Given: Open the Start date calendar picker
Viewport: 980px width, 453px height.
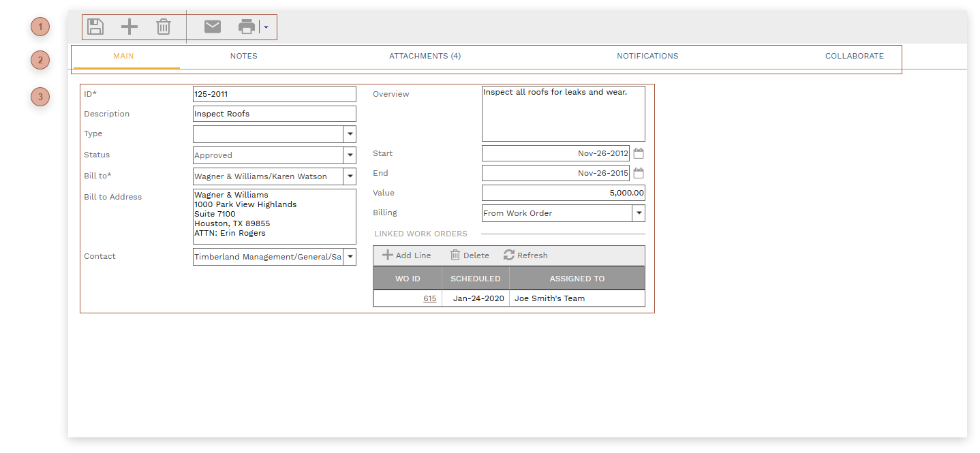Looking at the screenshot, I should pyautogui.click(x=639, y=153).
